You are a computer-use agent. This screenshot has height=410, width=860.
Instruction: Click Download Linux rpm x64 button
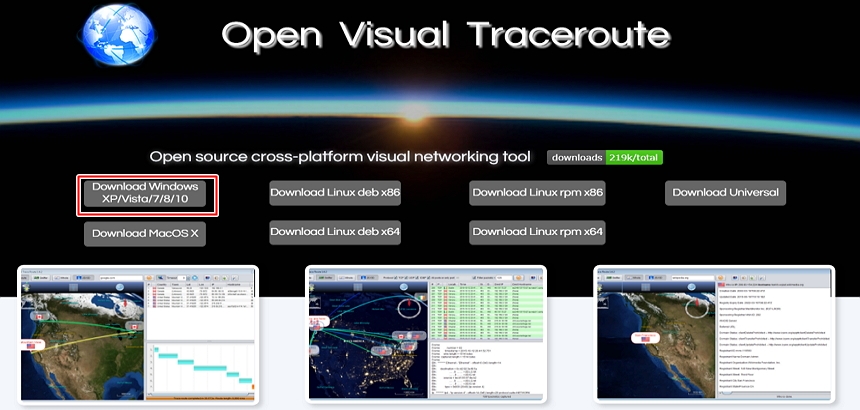pos(538,232)
